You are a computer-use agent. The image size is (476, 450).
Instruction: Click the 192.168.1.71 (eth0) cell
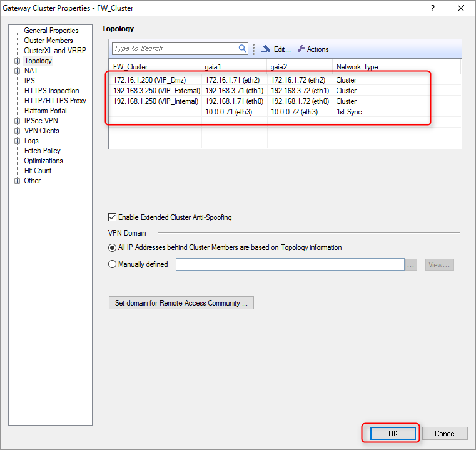(235, 101)
